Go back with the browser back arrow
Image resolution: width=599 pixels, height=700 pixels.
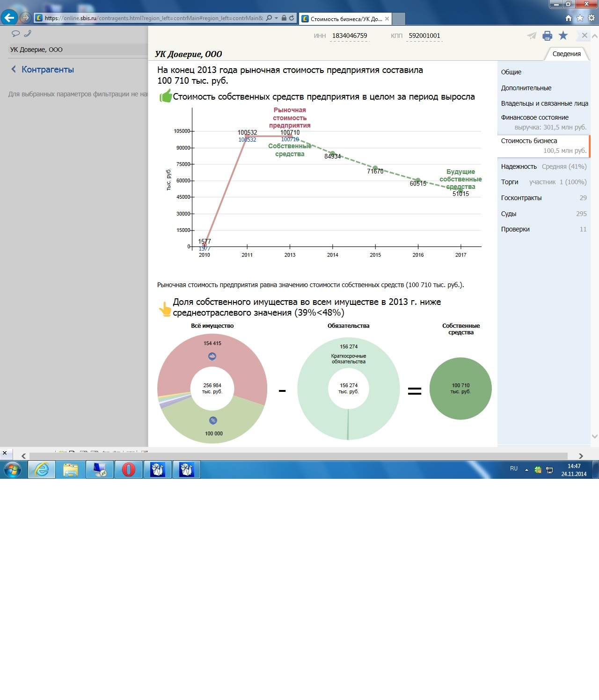point(9,18)
